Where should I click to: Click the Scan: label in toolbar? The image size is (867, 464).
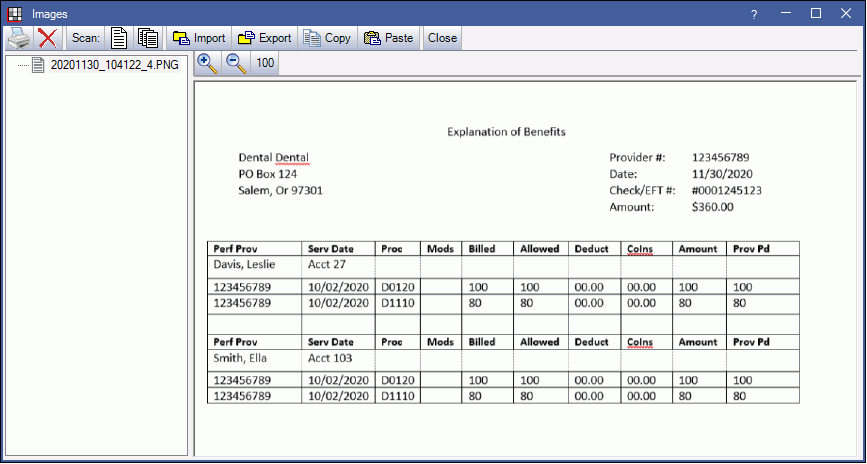point(86,38)
